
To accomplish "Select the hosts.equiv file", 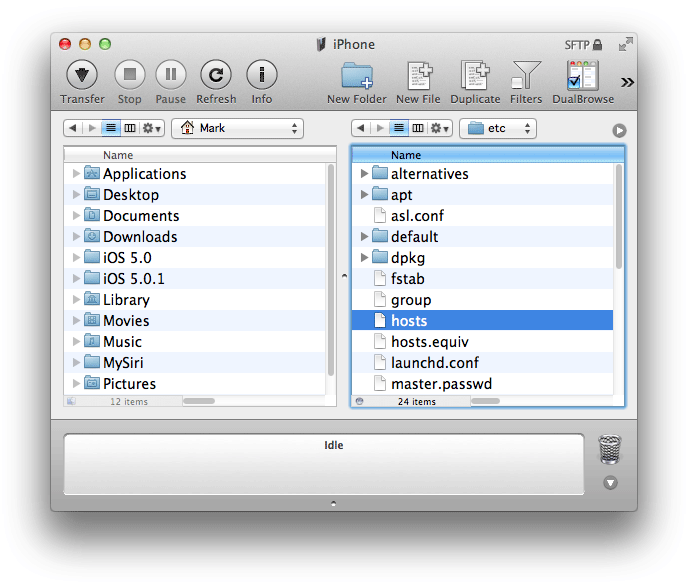I will pos(429,342).
